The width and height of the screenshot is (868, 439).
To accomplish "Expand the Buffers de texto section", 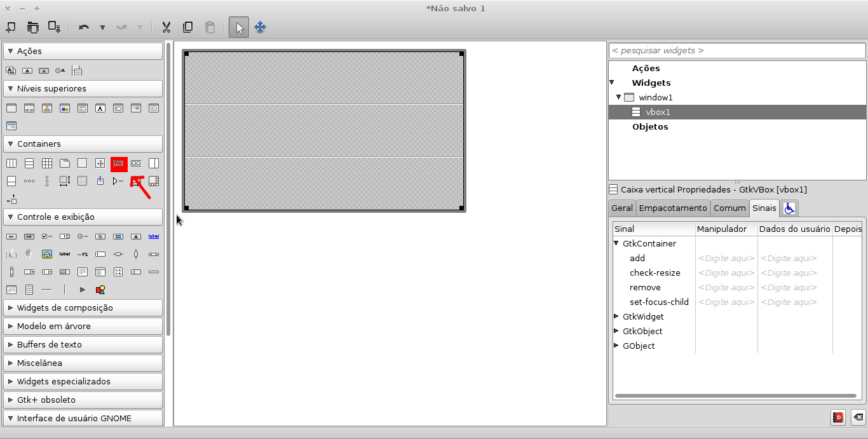I will (83, 344).
